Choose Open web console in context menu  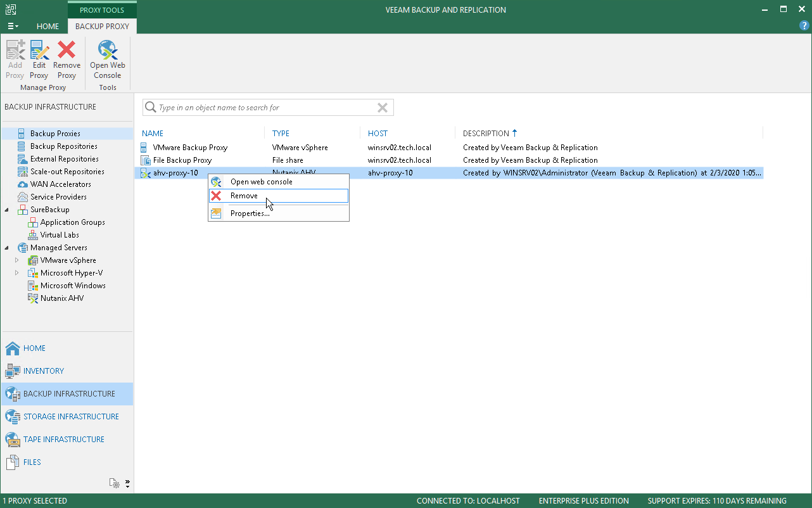279,182
